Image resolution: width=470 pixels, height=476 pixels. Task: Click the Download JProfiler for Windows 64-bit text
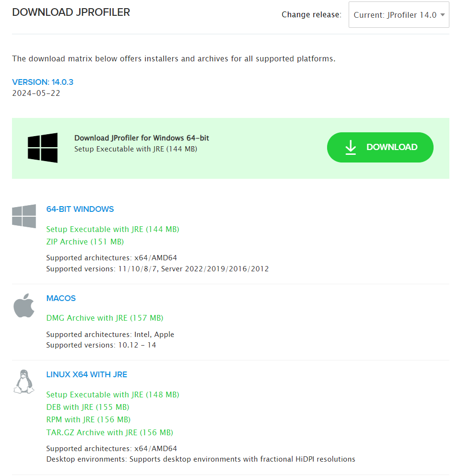click(x=141, y=138)
